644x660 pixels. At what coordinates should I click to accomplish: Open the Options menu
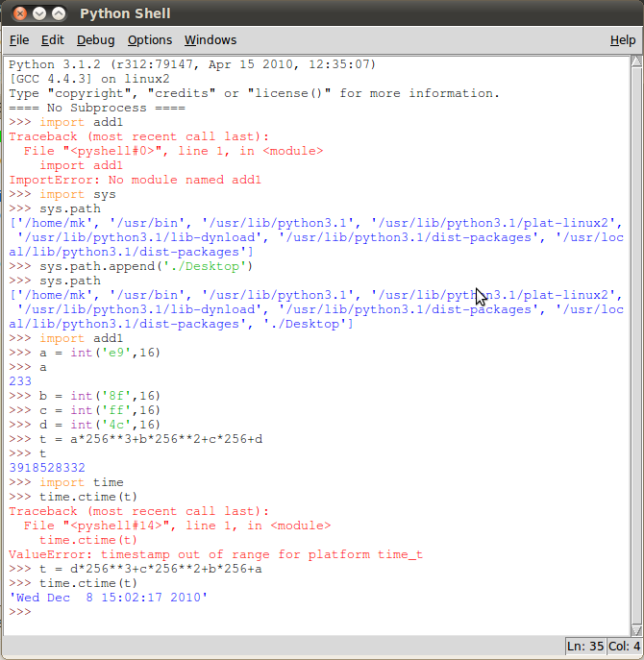pyautogui.click(x=150, y=40)
